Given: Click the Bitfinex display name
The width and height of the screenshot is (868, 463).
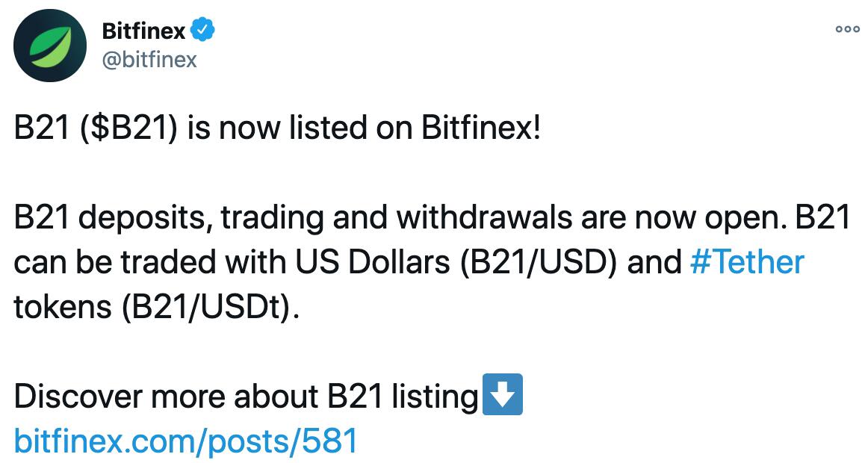Looking at the screenshot, I should (144, 29).
